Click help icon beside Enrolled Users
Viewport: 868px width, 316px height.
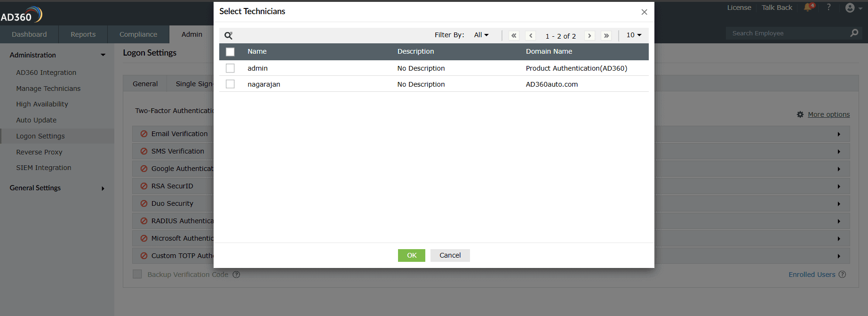tap(842, 275)
